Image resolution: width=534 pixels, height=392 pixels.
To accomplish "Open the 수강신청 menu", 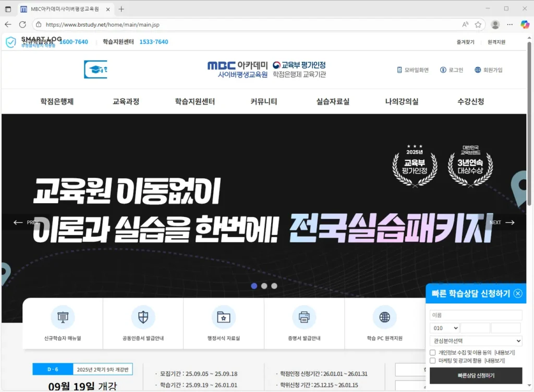I will point(471,102).
